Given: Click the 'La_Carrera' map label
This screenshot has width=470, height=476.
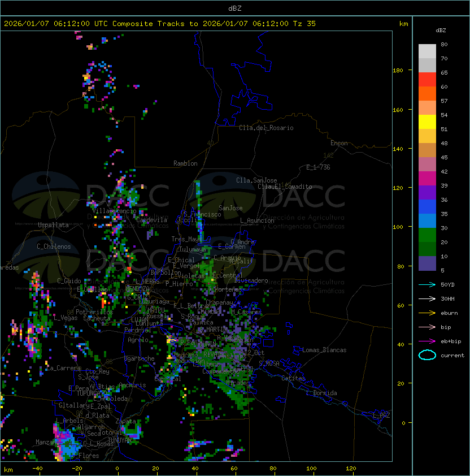Looking at the screenshot, I should [63, 368].
